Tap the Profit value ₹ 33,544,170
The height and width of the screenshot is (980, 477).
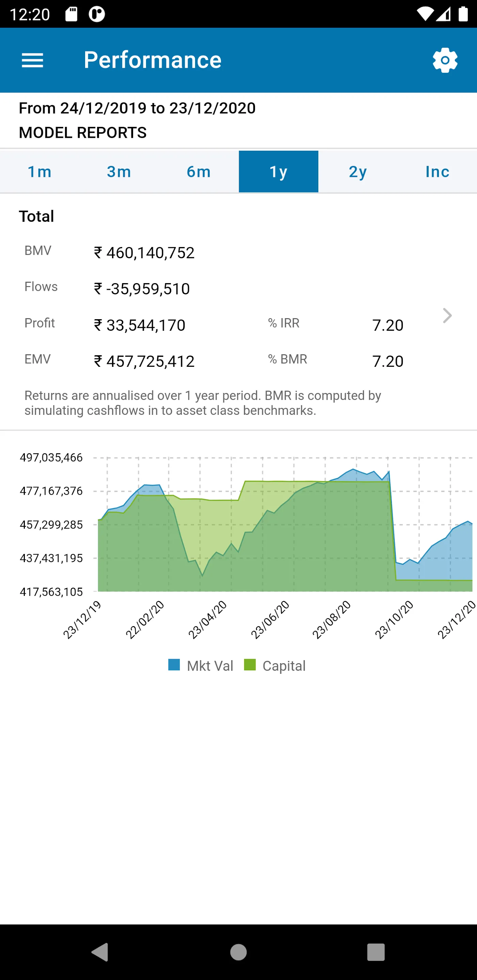[140, 325]
